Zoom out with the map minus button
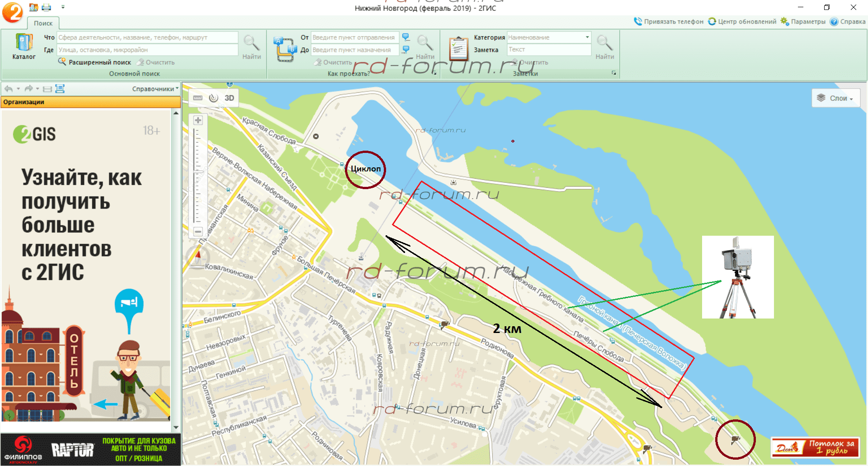Screen dimensions: 868x466 [198, 231]
